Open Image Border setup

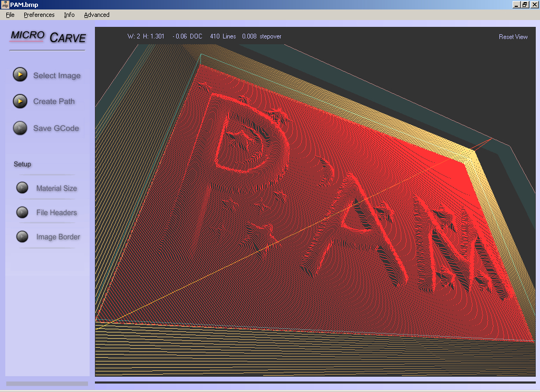[58, 237]
